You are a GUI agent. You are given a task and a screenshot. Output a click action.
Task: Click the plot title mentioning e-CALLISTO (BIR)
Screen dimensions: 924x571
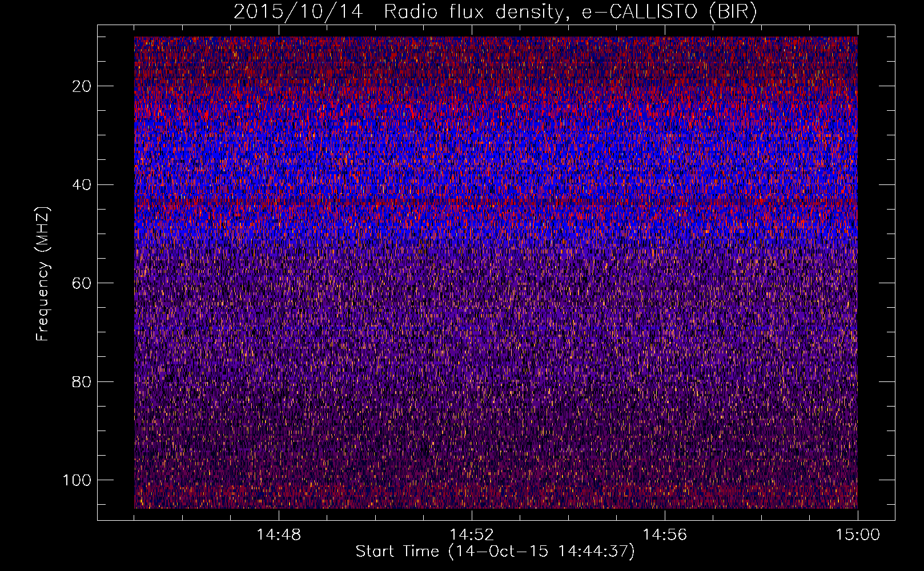click(495, 12)
